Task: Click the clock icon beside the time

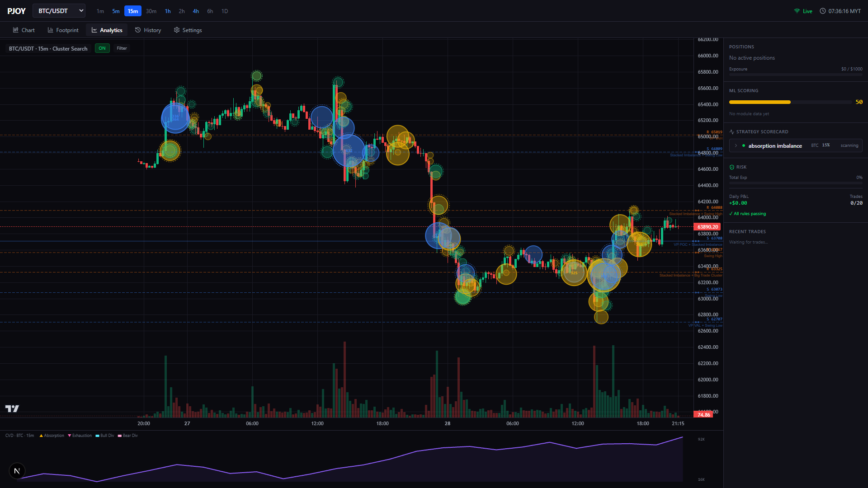Action: [x=823, y=11]
